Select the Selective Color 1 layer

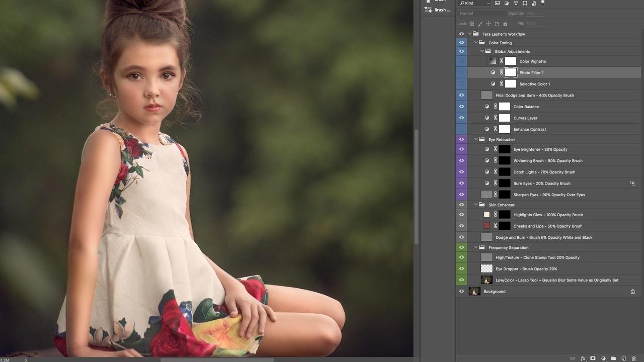coord(534,84)
